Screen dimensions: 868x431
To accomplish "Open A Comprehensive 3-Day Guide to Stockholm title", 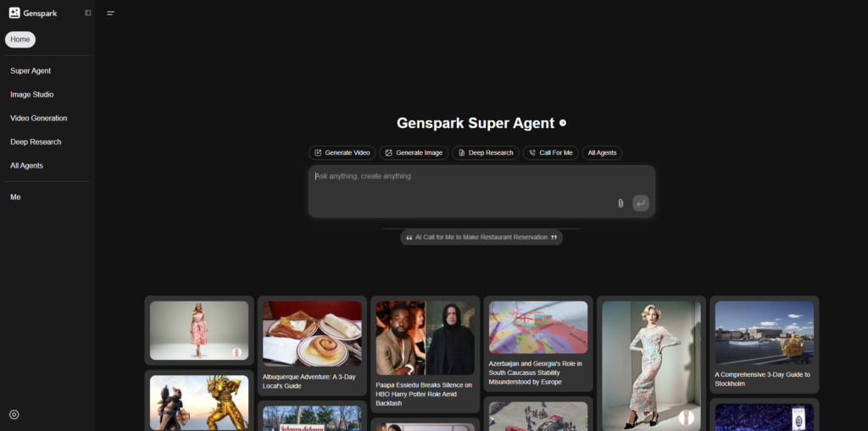I will (x=762, y=379).
